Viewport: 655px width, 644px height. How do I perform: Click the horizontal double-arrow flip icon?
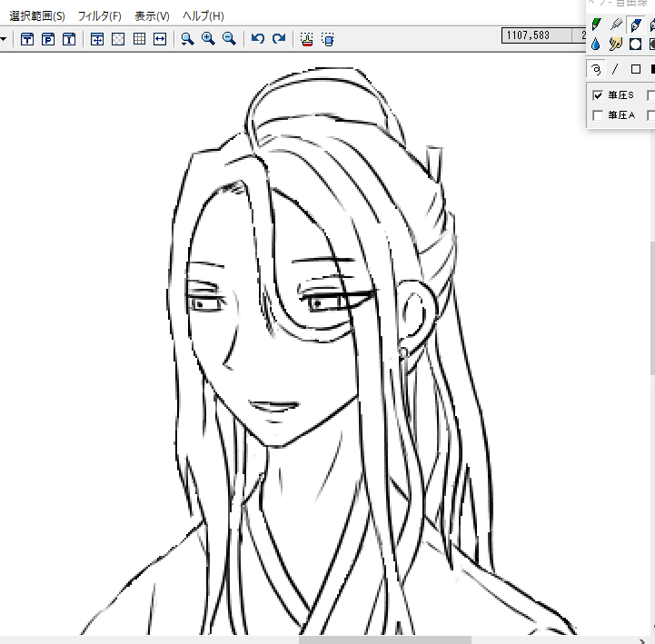coord(160,39)
